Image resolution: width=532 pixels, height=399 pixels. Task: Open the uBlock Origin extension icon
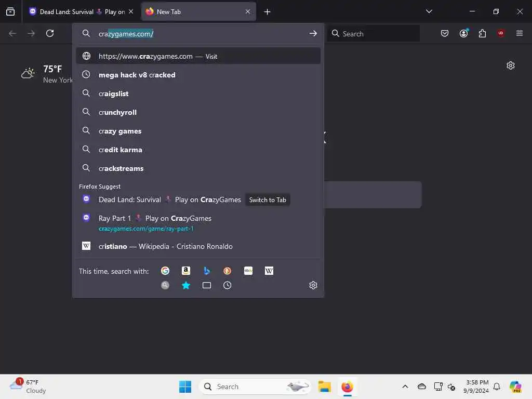(501, 33)
